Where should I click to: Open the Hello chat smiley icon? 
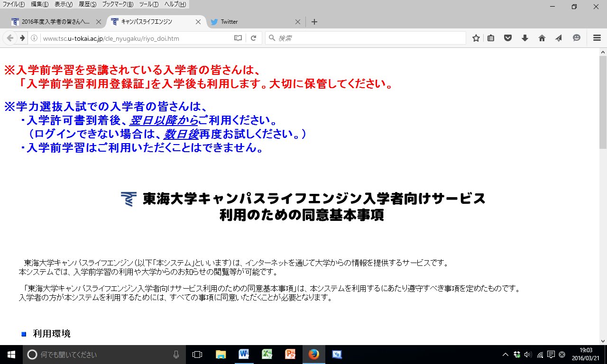pos(577,38)
